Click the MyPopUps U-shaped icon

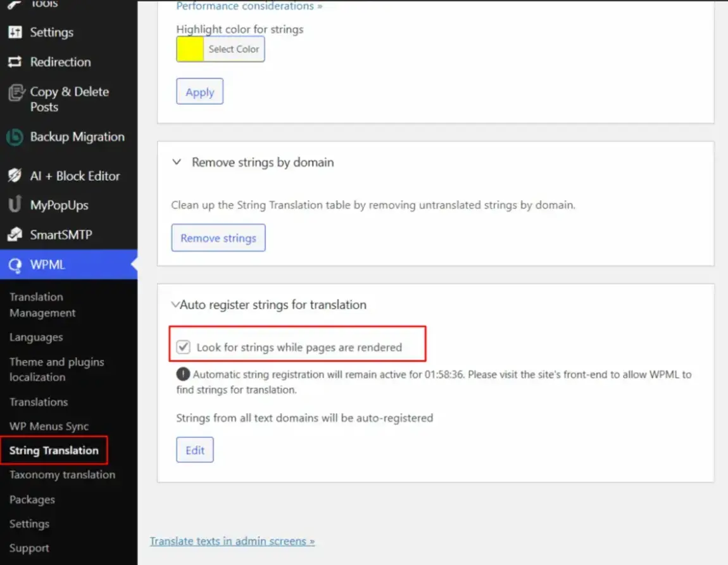(15, 205)
